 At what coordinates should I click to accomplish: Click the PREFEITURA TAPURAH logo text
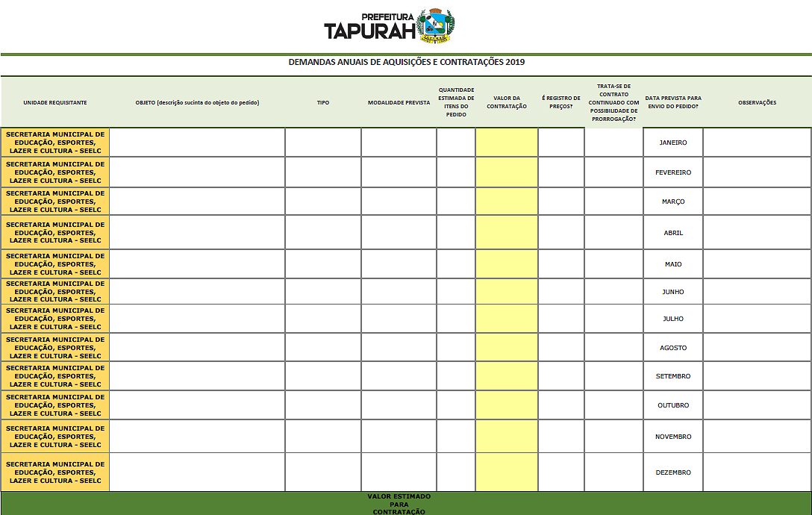point(370,27)
